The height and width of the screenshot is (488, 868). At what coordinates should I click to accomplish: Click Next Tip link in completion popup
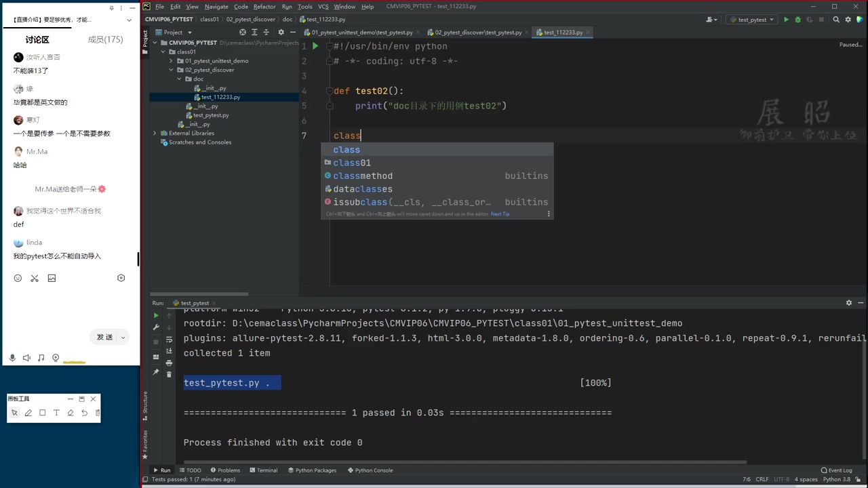(x=500, y=214)
